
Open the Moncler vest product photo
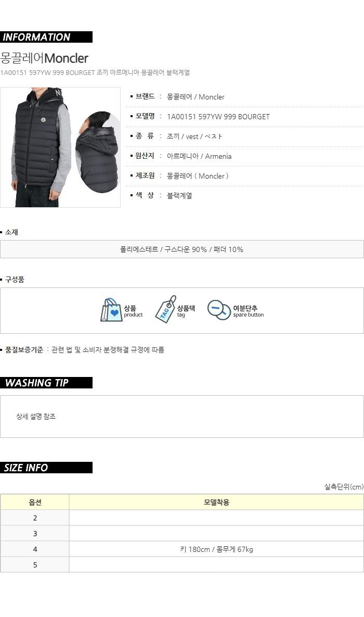pos(60,147)
